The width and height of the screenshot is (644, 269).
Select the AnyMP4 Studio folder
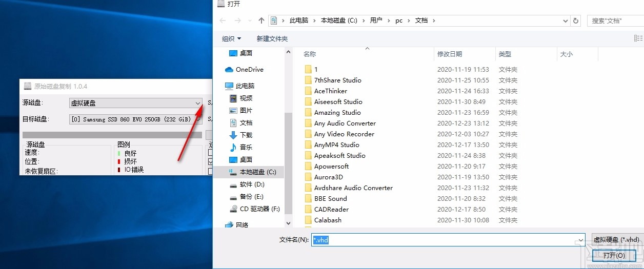pos(332,144)
